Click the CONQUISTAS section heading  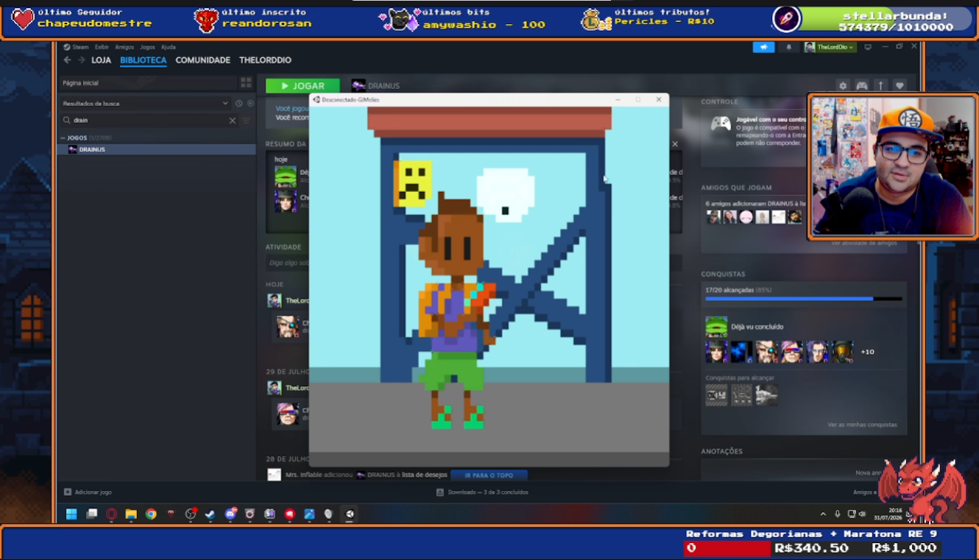pyautogui.click(x=723, y=274)
